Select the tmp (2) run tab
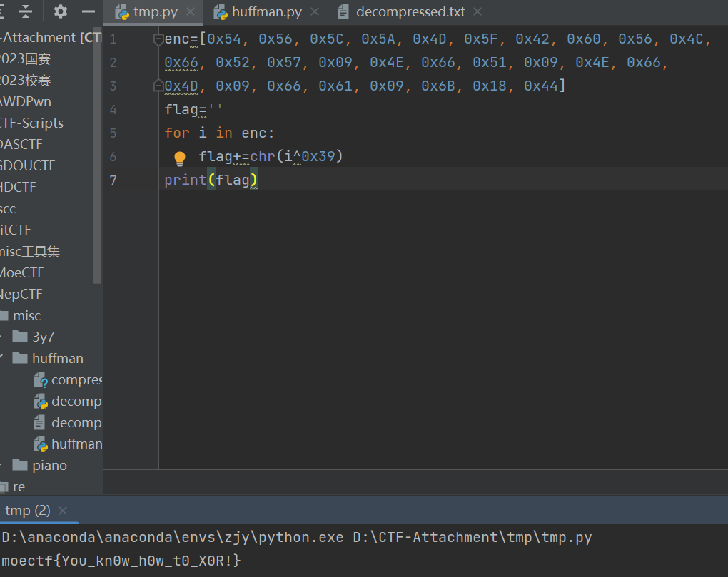728x577 pixels. pos(27,511)
